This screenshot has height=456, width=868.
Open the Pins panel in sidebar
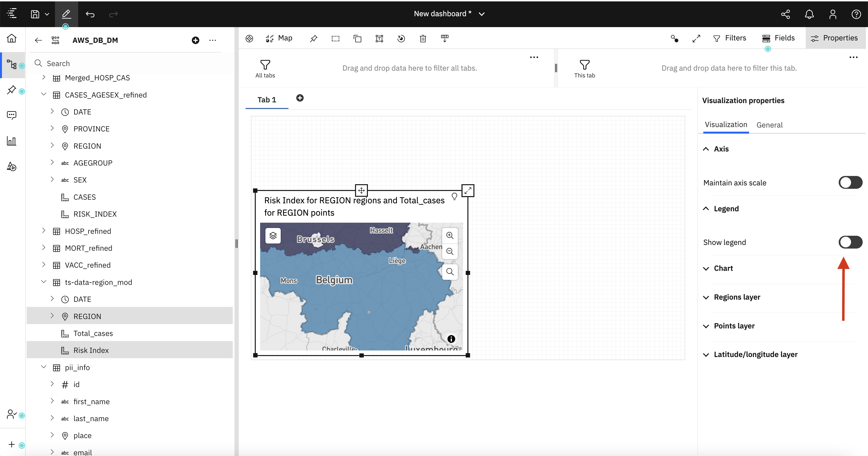12,90
